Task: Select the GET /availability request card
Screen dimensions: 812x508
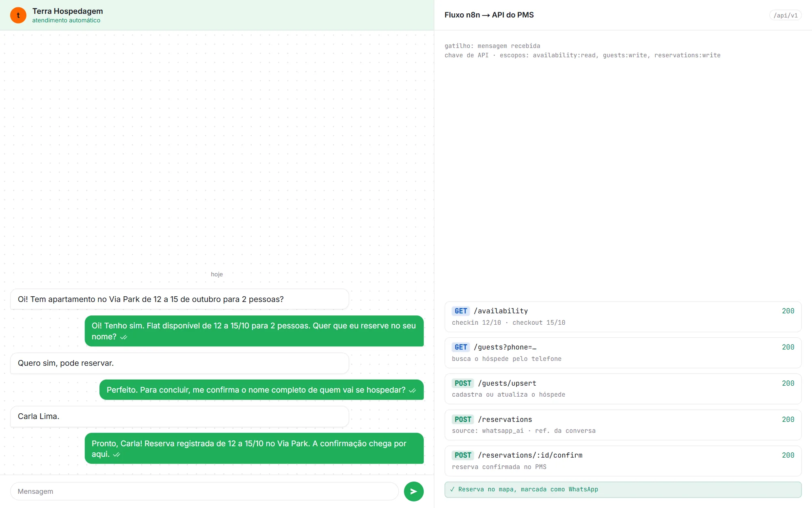Action: tap(623, 317)
